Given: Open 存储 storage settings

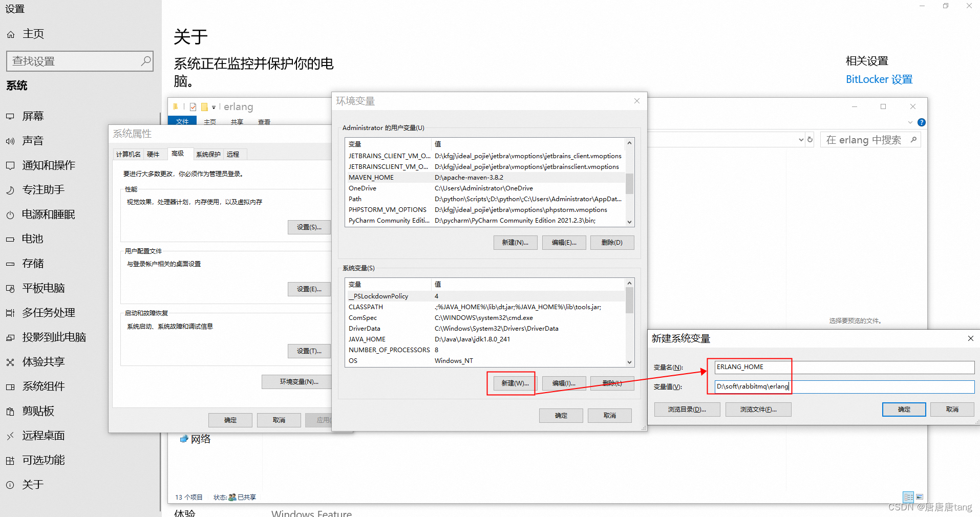Looking at the screenshot, I should [26, 264].
